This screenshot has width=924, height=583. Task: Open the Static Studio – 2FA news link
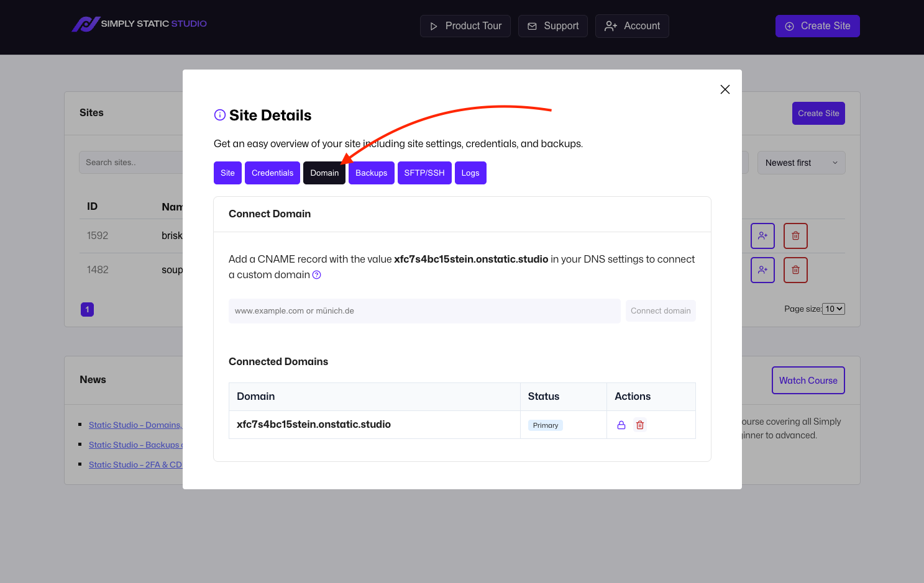pyautogui.click(x=135, y=465)
